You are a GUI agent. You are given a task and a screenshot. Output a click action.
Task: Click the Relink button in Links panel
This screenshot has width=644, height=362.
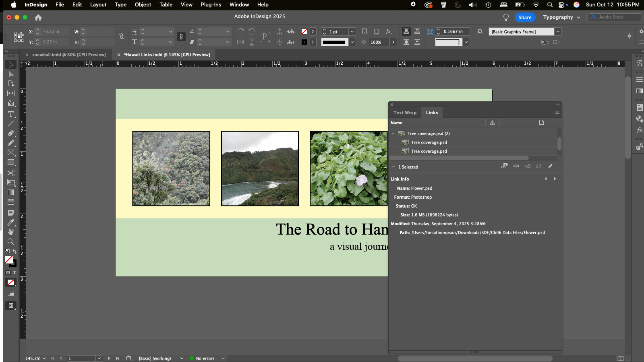[516, 166]
